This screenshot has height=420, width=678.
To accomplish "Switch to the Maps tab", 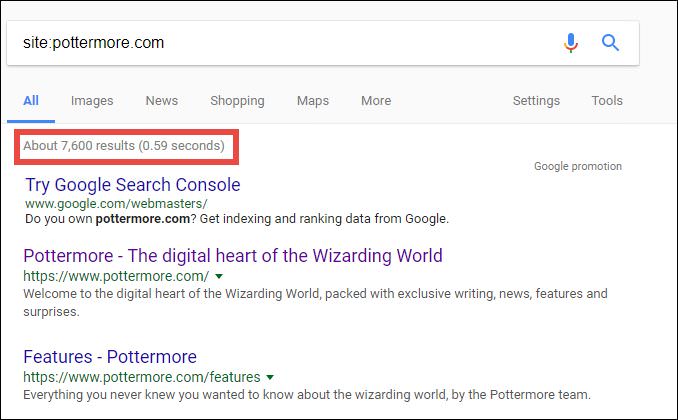I will (x=313, y=100).
